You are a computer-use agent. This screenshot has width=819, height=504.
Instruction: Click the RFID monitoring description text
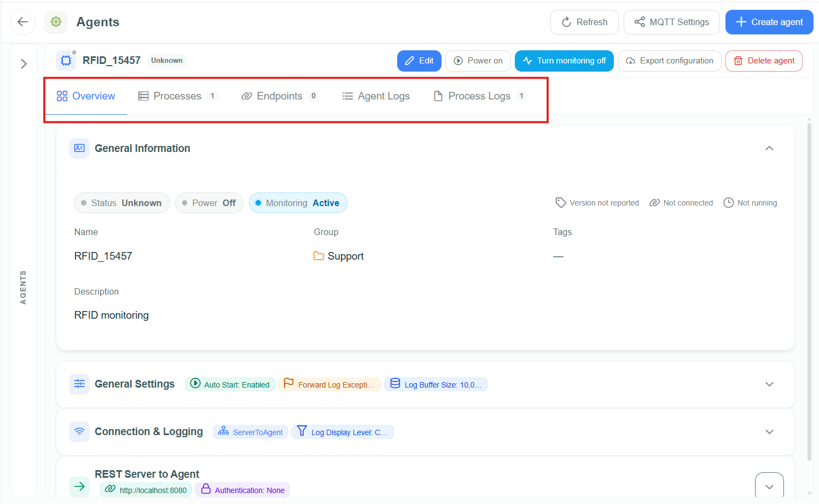(x=112, y=315)
